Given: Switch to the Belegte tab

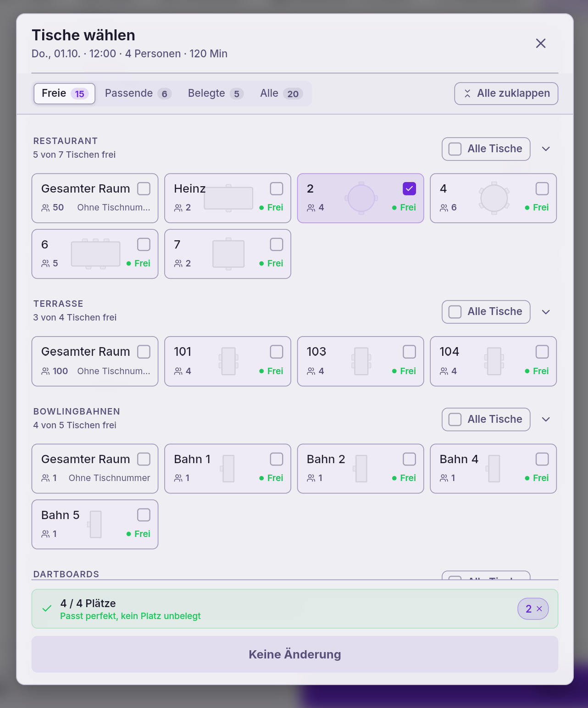Looking at the screenshot, I should click(x=216, y=94).
